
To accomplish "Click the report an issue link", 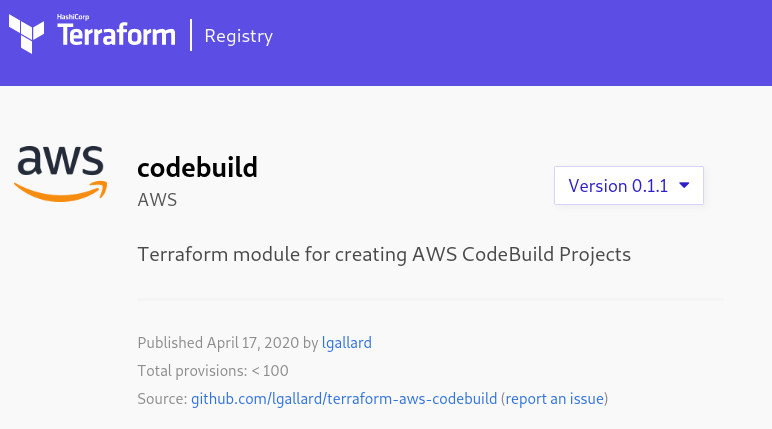I will point(554,398).
